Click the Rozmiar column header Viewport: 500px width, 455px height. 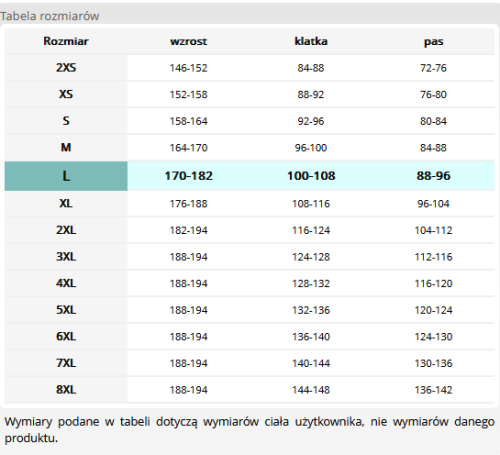(66, 41)
